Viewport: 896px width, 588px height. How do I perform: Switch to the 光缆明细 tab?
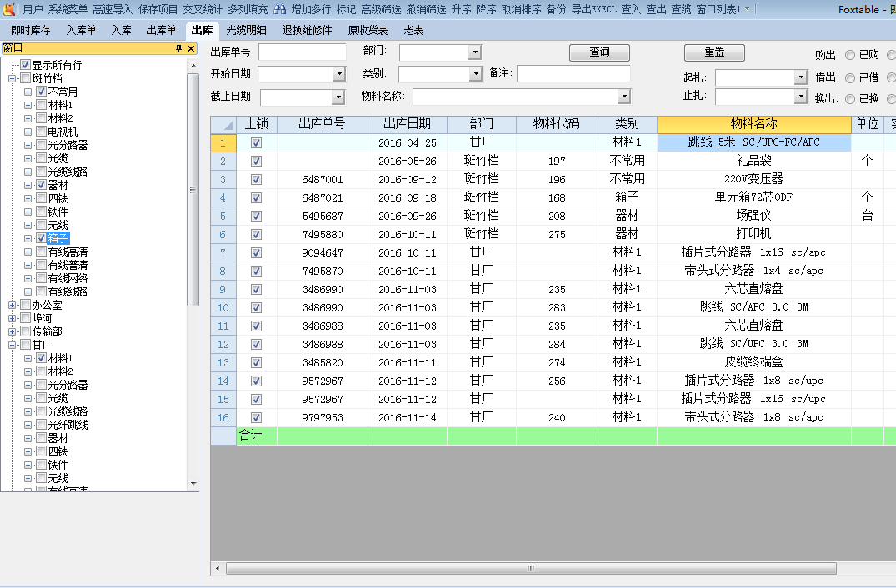click(x=246, y=30)
